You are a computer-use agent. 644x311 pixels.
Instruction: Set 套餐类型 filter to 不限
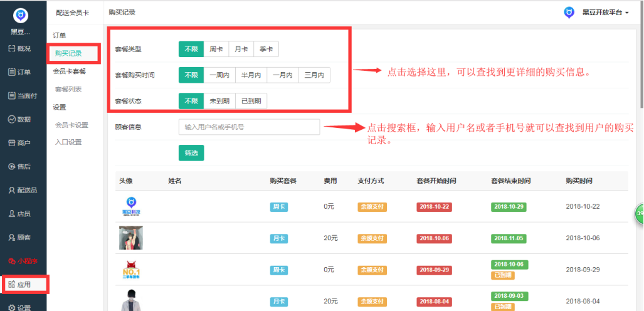tap(191, 50)
